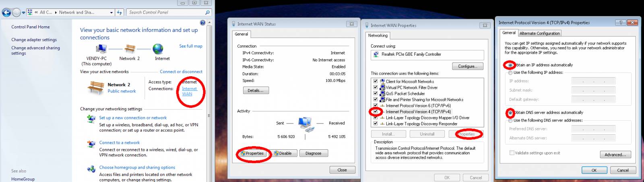Viewport: 644px width, 182px height.
Task: Click the VENDY-PC computer icon
Action: (101, 49)
